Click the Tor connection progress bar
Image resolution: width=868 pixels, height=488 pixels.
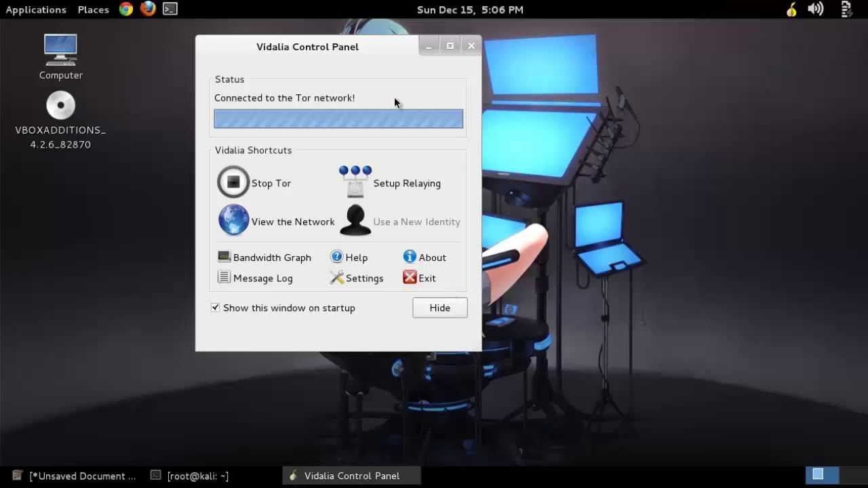338,119
